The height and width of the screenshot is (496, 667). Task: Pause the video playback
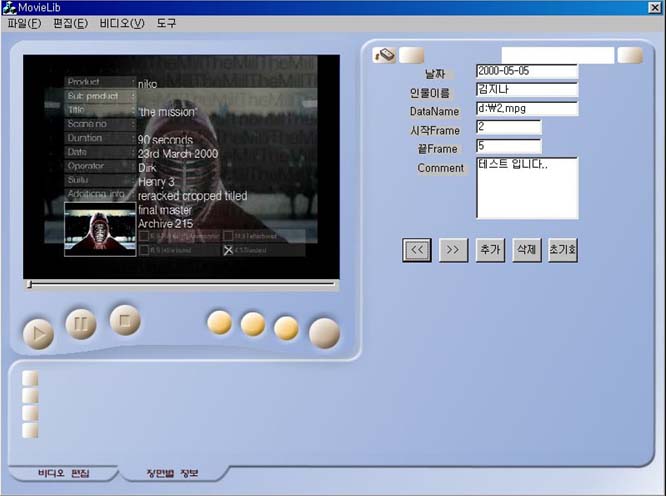80,324
